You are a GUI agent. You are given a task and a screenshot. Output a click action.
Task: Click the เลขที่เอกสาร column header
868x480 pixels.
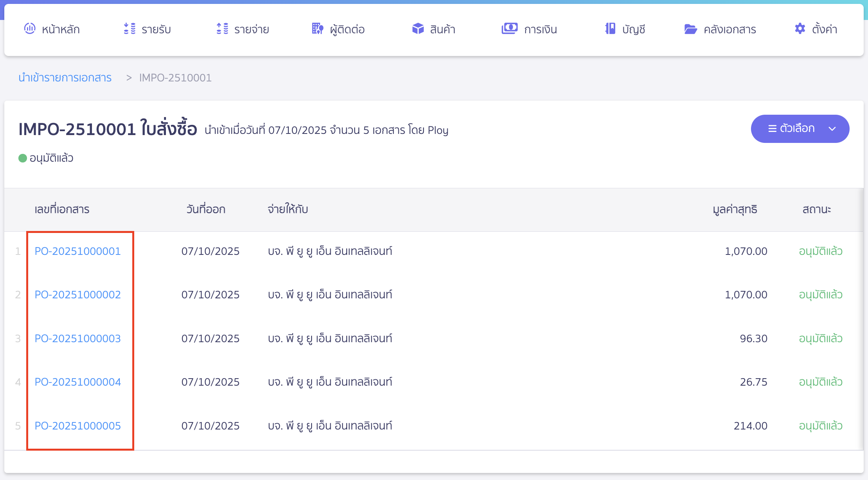[x=62, y=209]
